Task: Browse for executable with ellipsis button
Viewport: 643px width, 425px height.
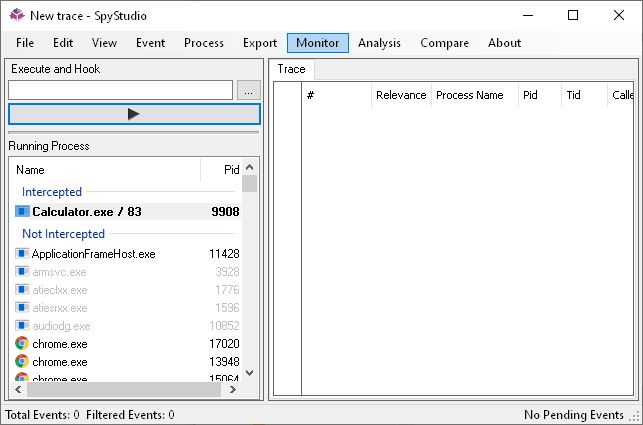Action: (249, 90)
